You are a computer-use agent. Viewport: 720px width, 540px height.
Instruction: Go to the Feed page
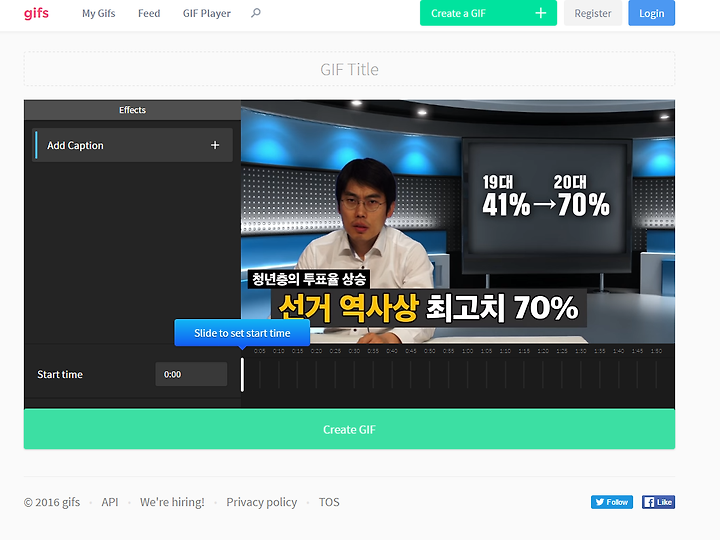[149, 13]
